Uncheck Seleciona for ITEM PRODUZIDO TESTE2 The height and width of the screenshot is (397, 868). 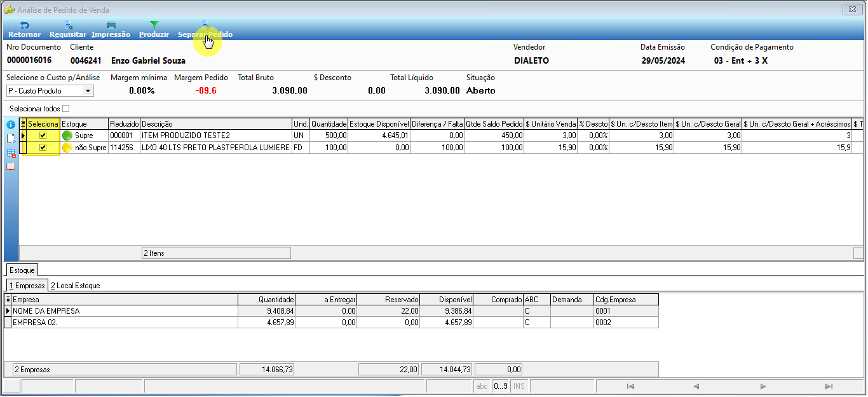coord(43,136)
